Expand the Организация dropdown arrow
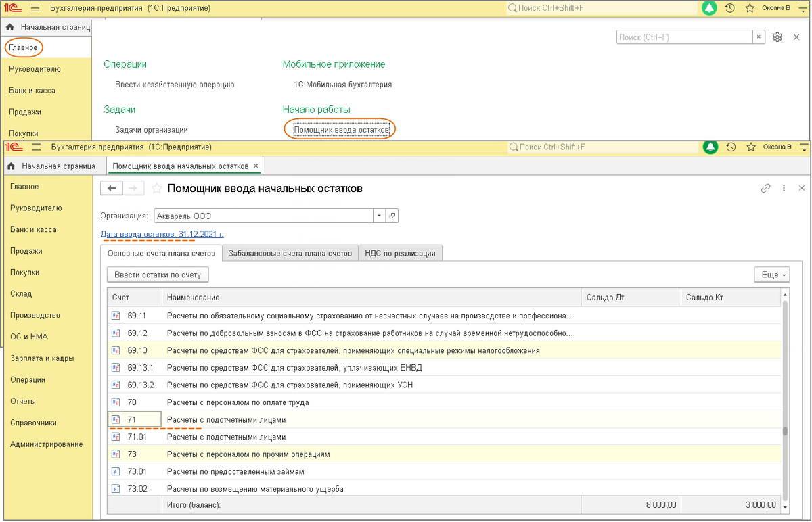Screen dimensions: 812x522 point(380,216)
